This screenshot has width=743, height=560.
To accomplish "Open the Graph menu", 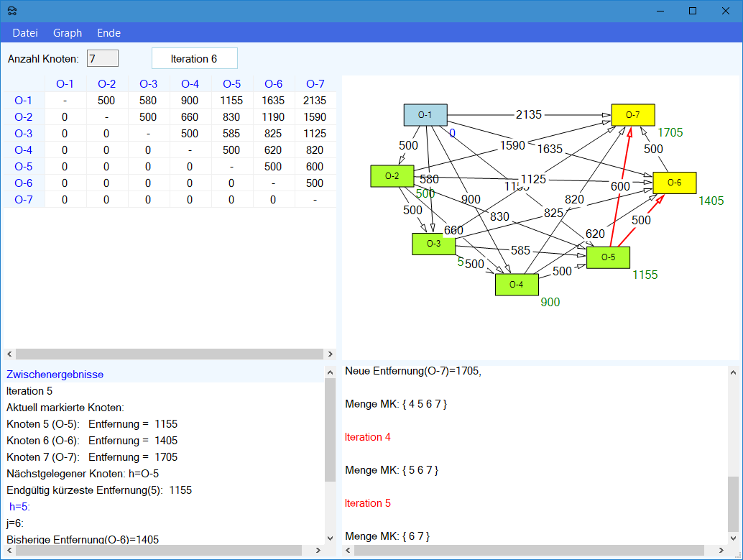I will pyautogui.click(x=68, y=33).
